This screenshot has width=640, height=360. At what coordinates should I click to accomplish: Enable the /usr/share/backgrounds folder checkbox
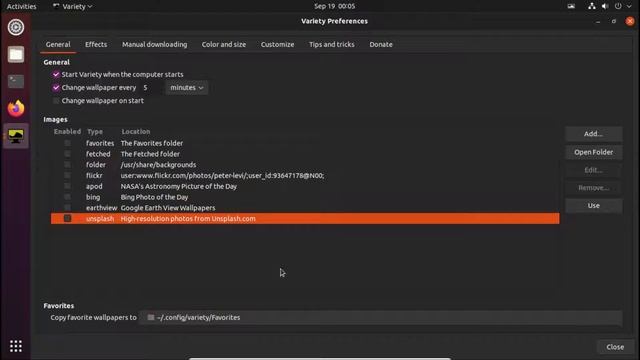point(67,164)
